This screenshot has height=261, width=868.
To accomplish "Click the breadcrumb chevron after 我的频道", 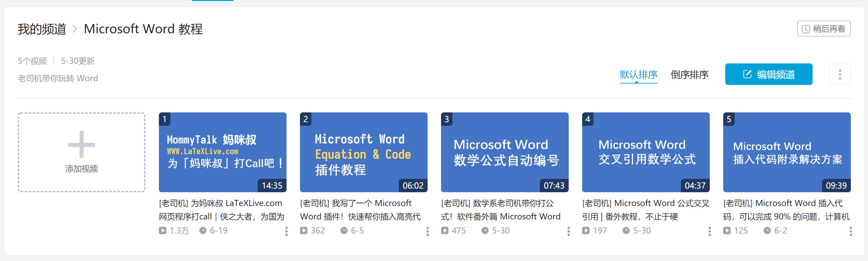I will click(x=75, y=29).
